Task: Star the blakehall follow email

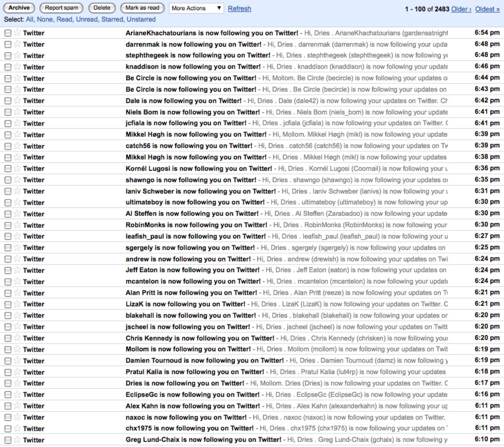Action: click(17, 315)
